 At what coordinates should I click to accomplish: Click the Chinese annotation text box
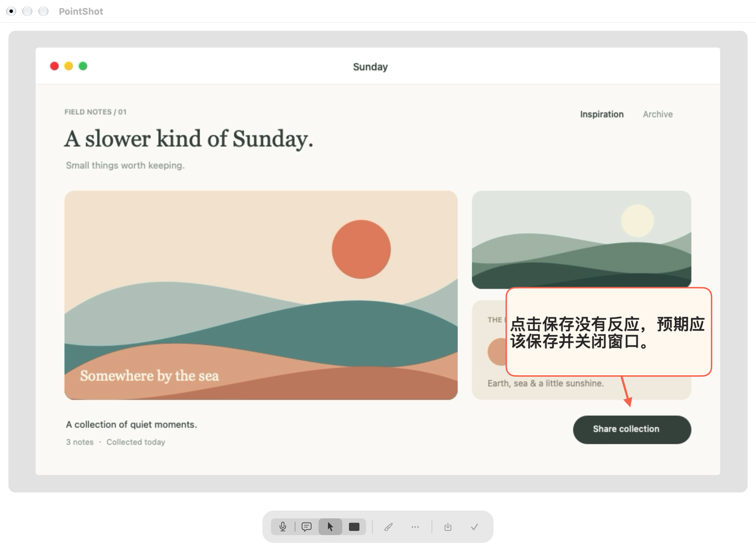[609, 332]
